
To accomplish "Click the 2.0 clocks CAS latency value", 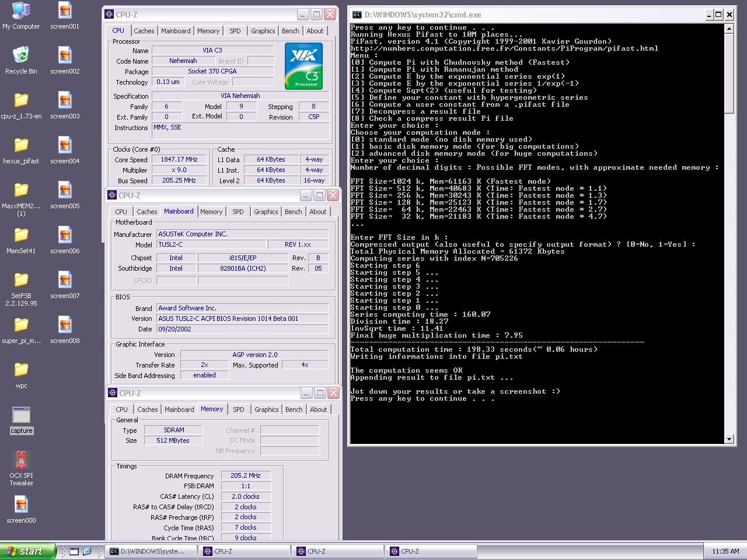I will point(245,496).
